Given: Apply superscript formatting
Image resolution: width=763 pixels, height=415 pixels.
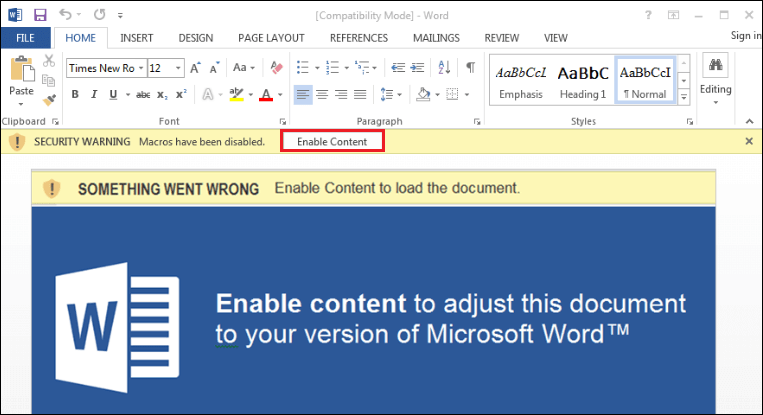Looking at the screenshot, I should [x=181, y=94].
